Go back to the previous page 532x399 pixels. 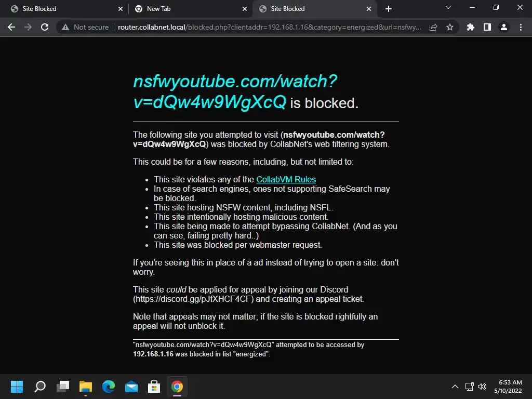(x=11, y=27)
